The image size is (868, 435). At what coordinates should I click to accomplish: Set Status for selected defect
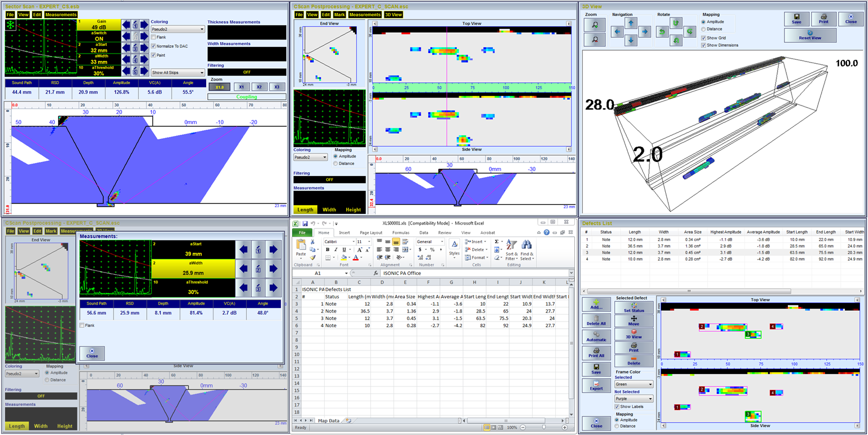tap(634, 307)
